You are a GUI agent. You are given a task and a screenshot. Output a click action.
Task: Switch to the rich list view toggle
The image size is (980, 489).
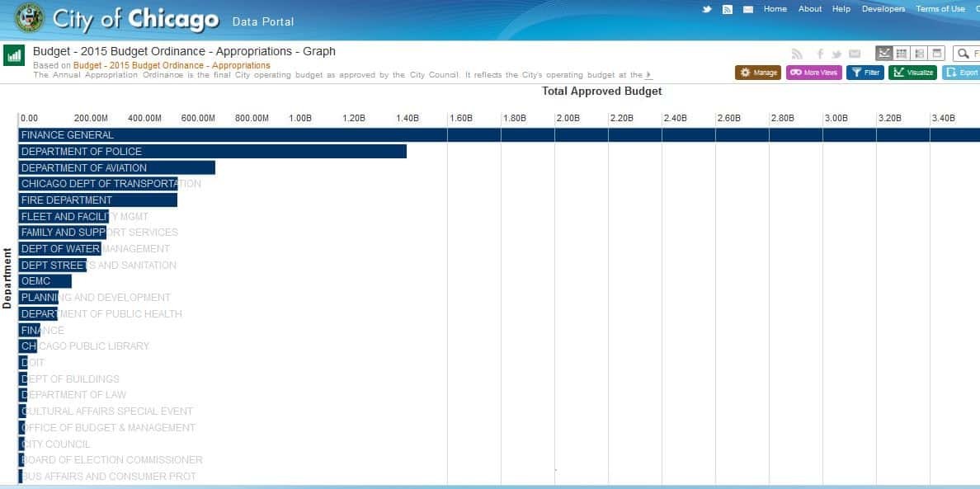click(919, 54)
